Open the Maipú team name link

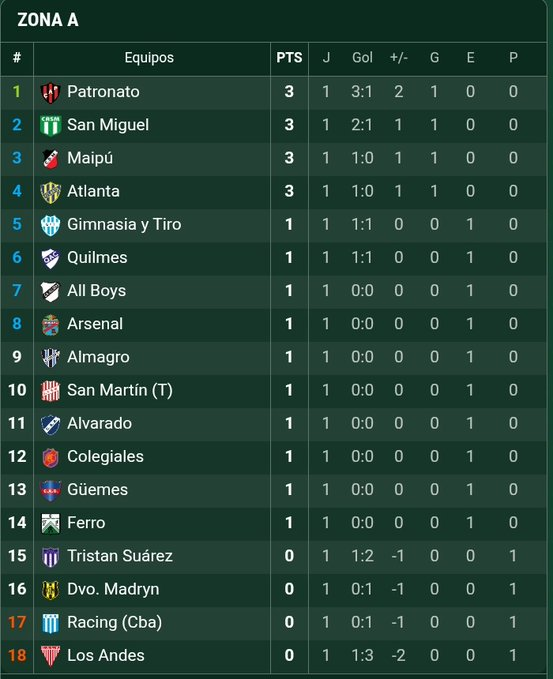coord(90,158)
